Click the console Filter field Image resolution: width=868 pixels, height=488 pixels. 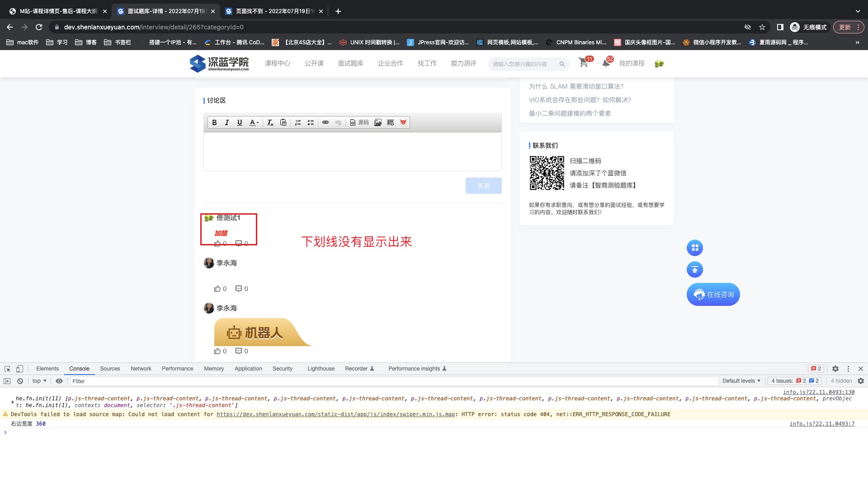coord(394,381)
